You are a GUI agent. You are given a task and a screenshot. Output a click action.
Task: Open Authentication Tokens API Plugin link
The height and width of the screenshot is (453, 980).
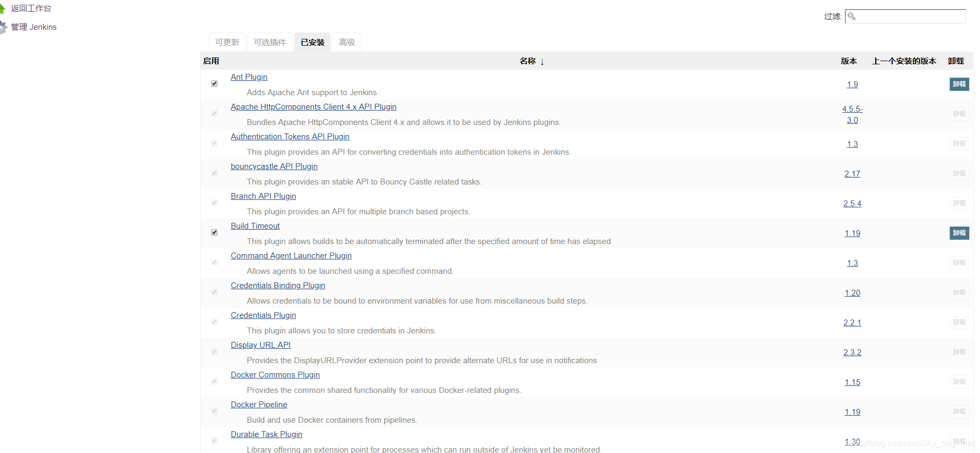[x=290, y=137]
